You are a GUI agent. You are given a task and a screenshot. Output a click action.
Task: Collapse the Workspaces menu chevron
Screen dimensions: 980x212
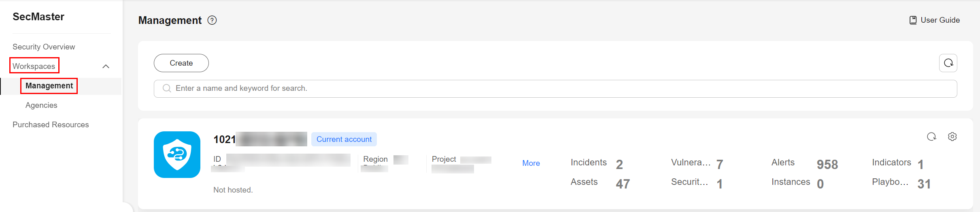[x=106, y=66]
